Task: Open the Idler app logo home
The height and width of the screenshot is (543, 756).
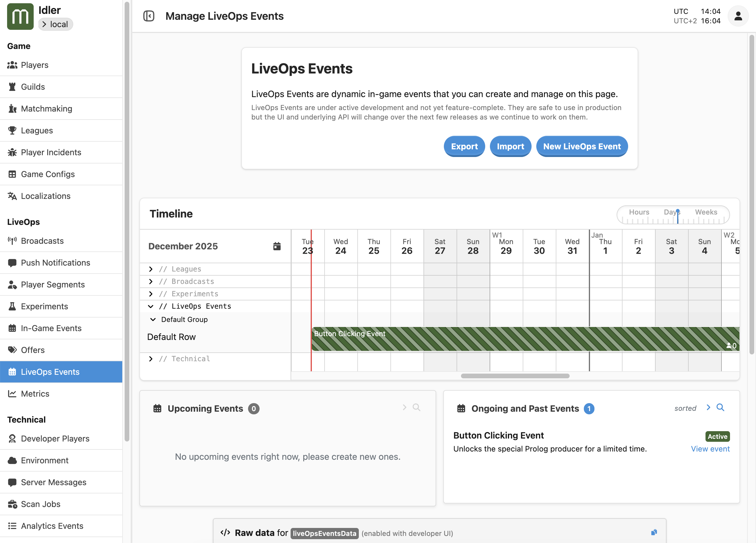Action: click(20, 17)
